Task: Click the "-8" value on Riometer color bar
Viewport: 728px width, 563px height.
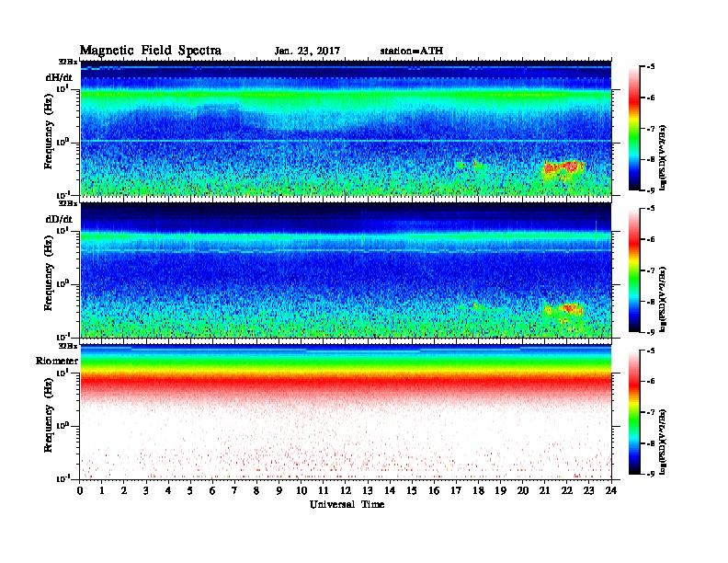Action: pyautogui.click(x=651, y=443)
